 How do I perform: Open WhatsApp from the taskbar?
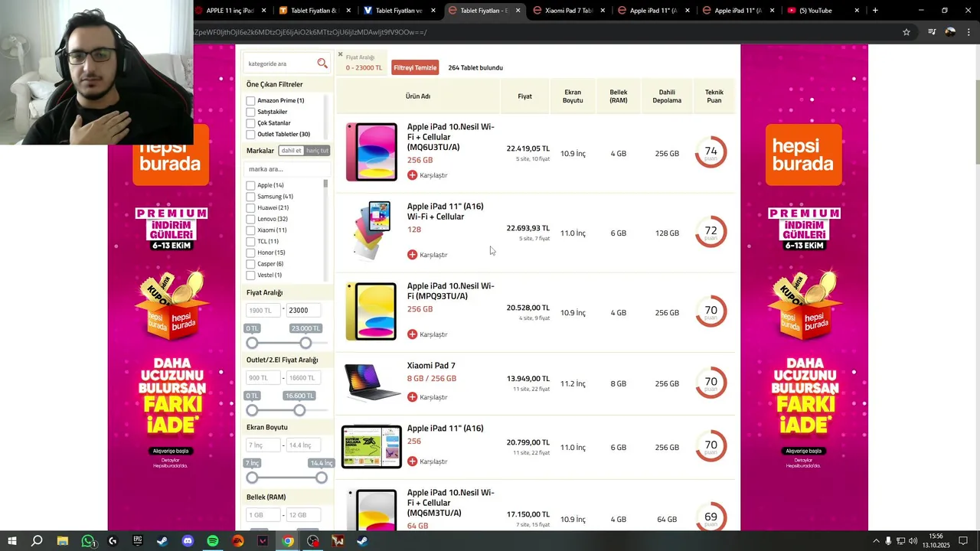point(88,541)
